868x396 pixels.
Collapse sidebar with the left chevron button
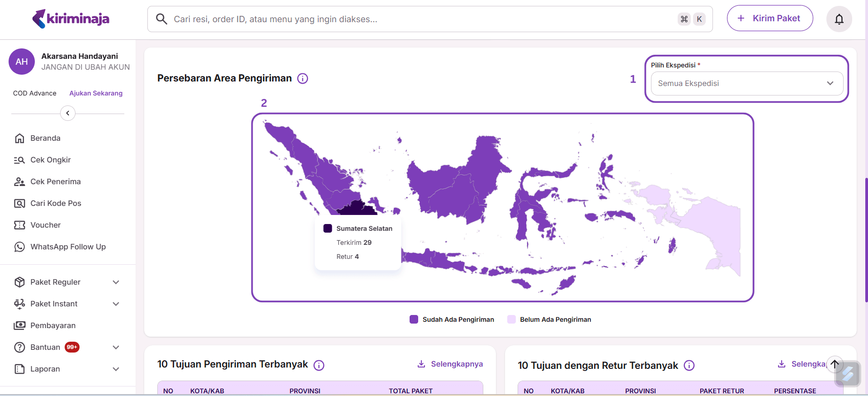(68, 113)
